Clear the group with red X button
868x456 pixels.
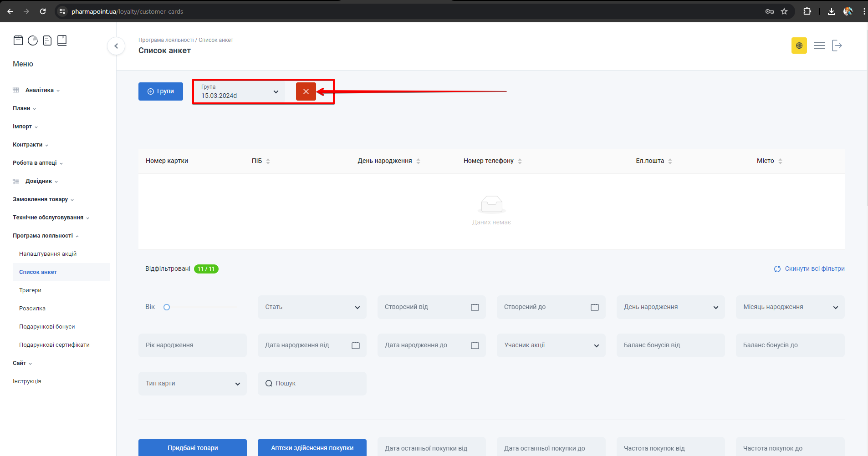point(306,91)
